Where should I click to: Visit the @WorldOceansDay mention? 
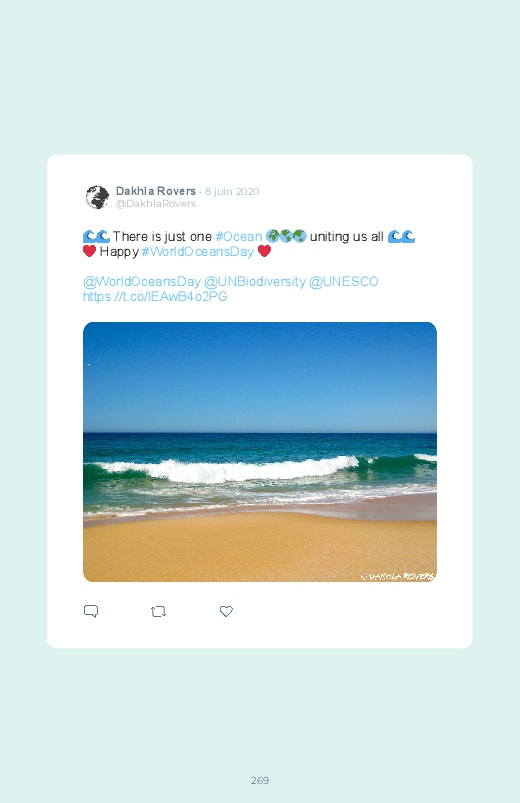coord(142,282)
